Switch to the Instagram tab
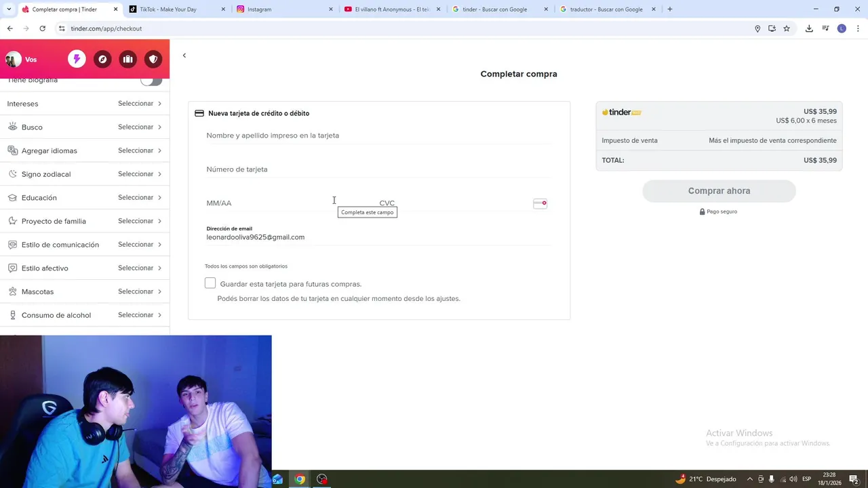Screen dimensions: 868x488 (x=285, y=9)
